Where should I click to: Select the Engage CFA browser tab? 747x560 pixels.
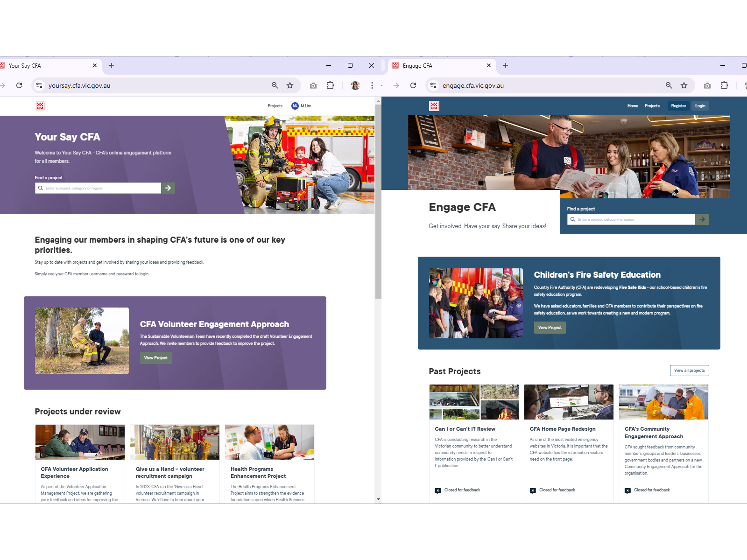pyautogui.click(x=441, y=66)
